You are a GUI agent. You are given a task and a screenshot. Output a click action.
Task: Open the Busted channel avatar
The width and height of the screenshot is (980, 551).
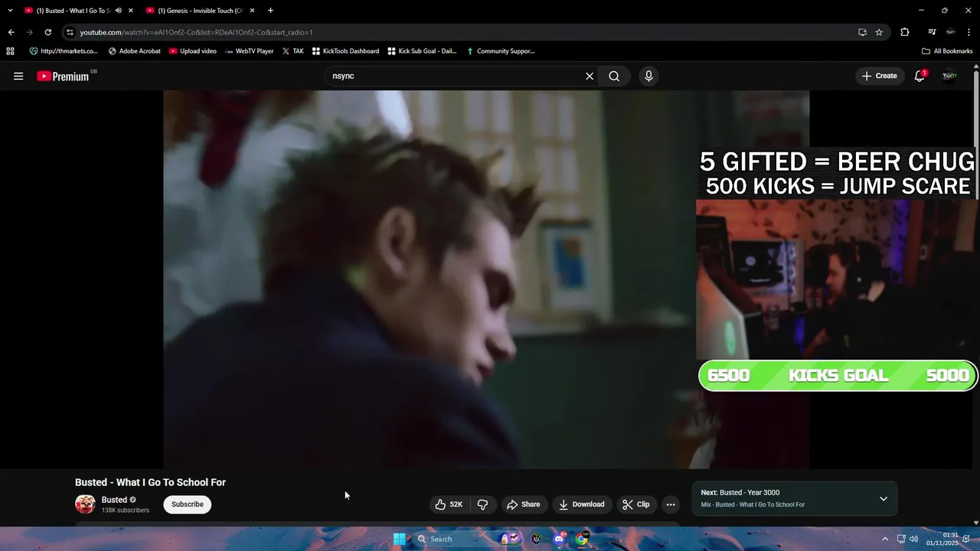tap(85, 504)
